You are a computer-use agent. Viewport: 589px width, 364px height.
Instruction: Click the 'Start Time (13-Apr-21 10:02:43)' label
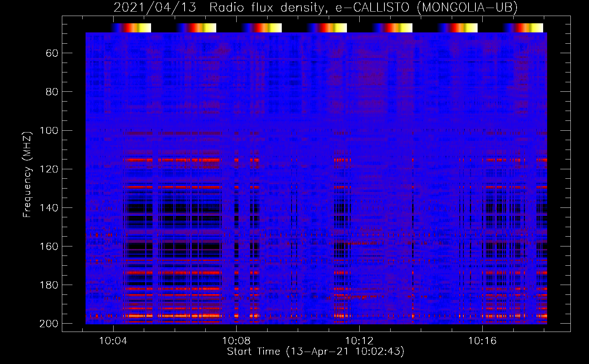click(316, 351)
